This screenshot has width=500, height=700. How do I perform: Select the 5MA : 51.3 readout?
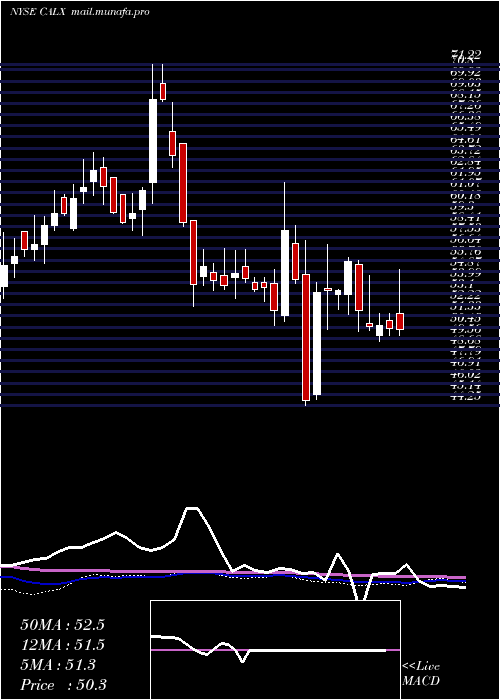pyautogui.click(x=58, y=665)
